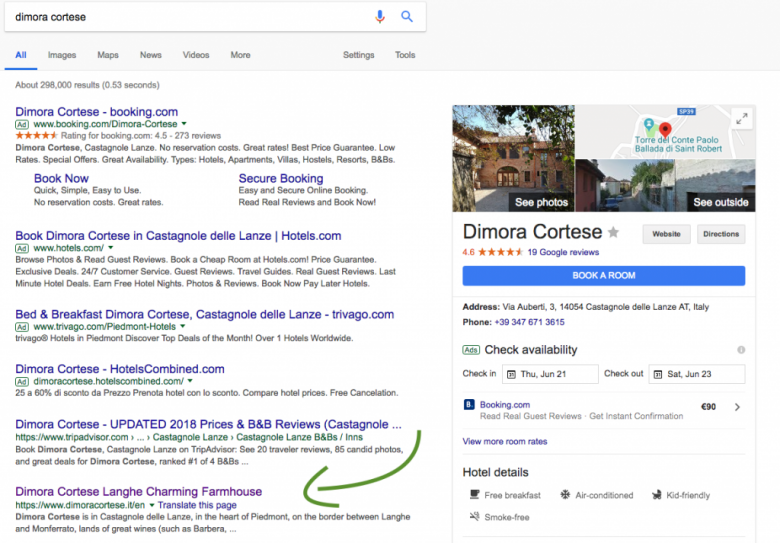
Task: Open the Settings menu
Action: click(359, 55)
